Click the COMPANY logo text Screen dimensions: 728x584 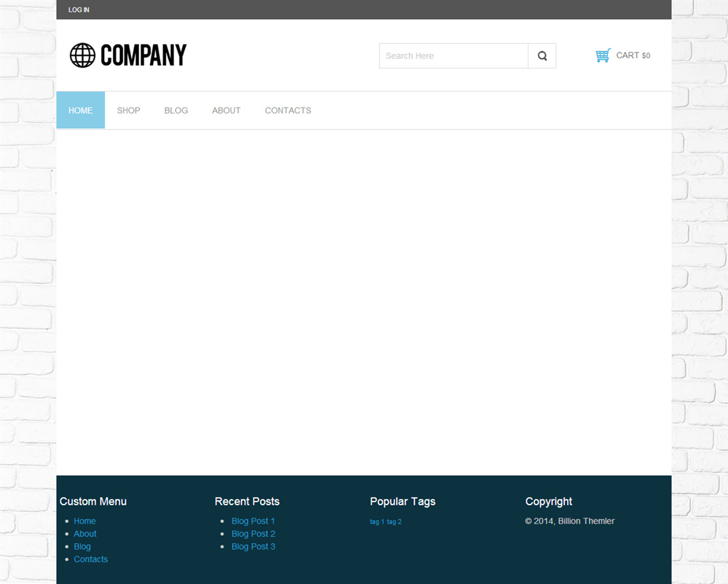pyautogui.click(x=143, y=55)
